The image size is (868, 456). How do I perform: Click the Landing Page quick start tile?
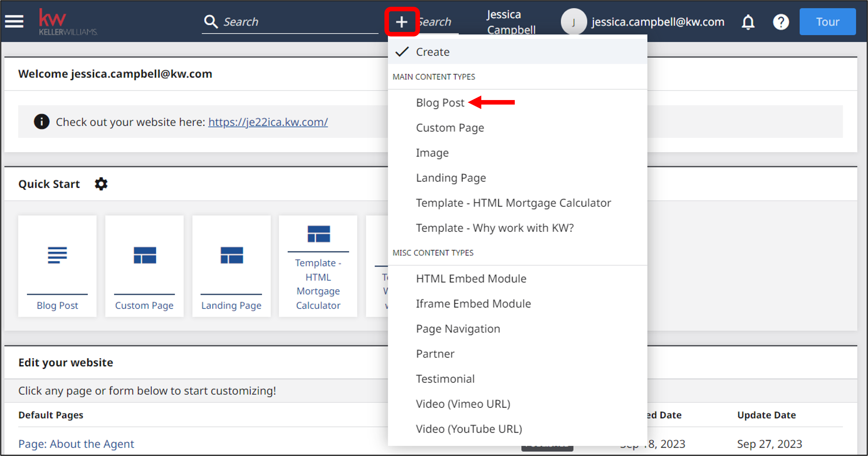click(x=231, y=266)
